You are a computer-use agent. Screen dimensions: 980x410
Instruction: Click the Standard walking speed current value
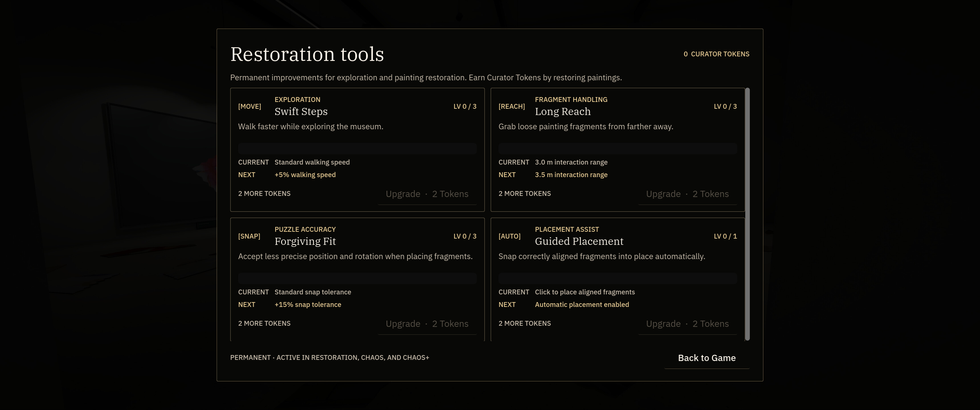[312, 162]
